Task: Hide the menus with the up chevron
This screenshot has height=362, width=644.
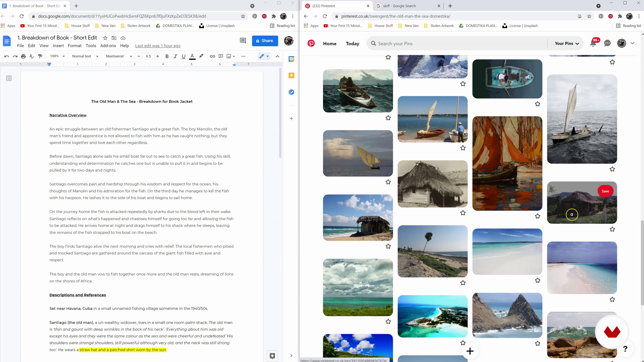Action: (277, 56)
